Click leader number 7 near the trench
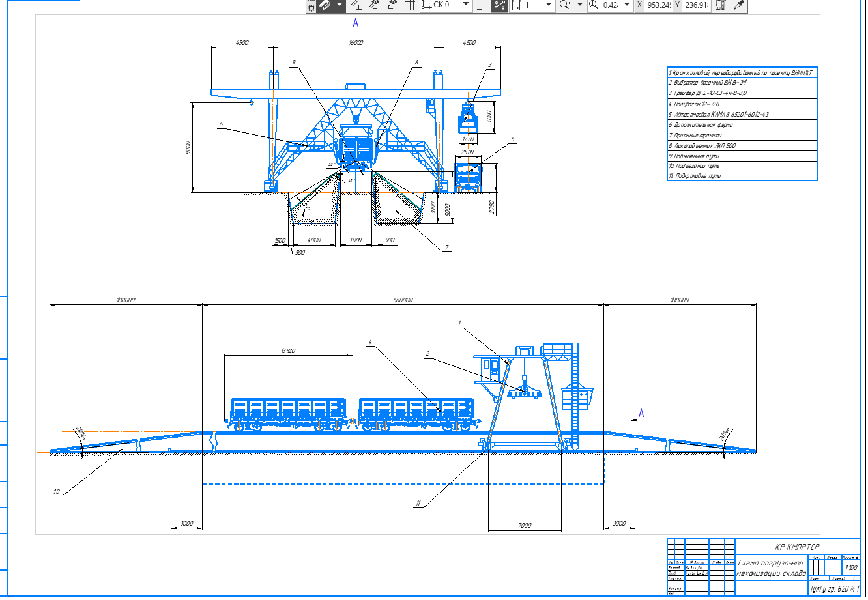Viewport: 868px width, 600px height. click(447, 248)
